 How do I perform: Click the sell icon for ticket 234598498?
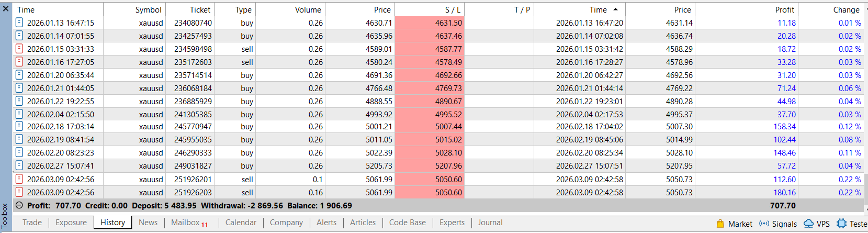[19, 49]
